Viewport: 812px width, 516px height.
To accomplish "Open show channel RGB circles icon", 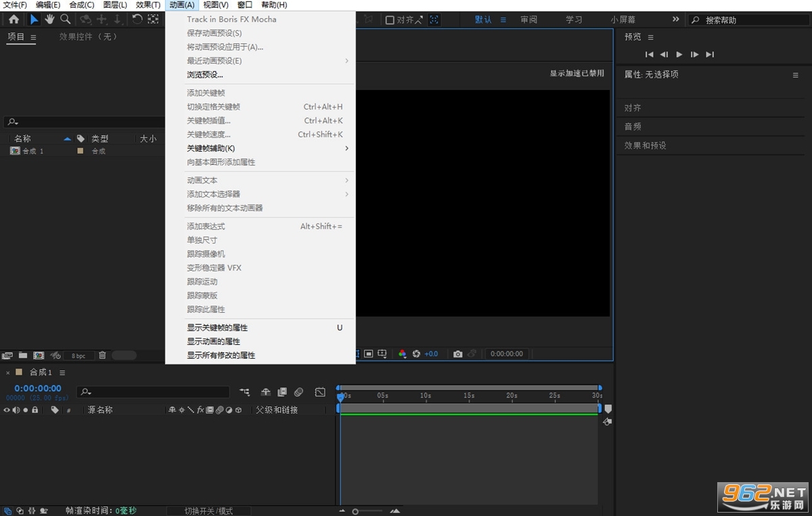I will point(403,354).
